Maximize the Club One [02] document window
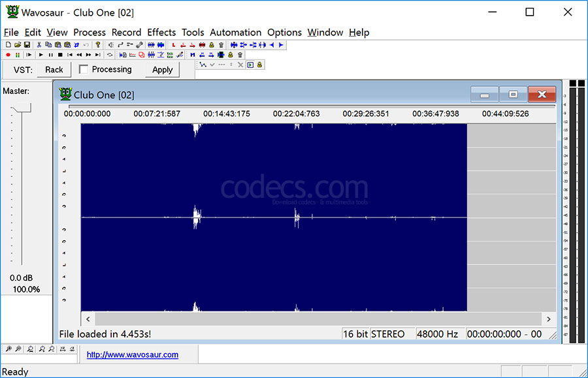Image resolution: width=588 pixels, height=378 pixels. [513, 95]
